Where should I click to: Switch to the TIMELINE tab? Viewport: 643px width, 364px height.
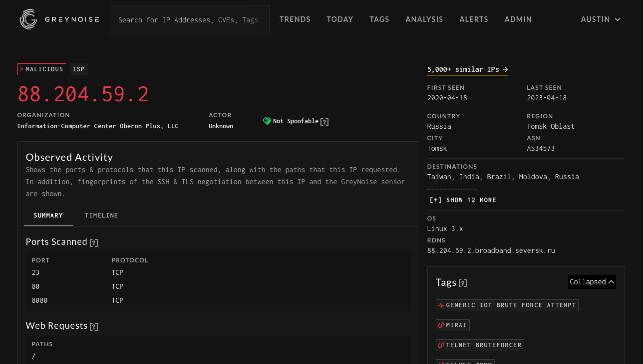pos(101,215)
